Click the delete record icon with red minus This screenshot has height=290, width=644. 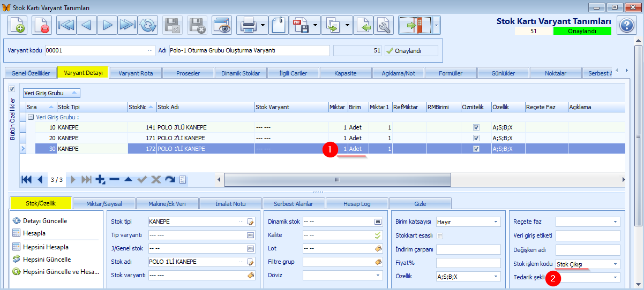tap(41, 25)
